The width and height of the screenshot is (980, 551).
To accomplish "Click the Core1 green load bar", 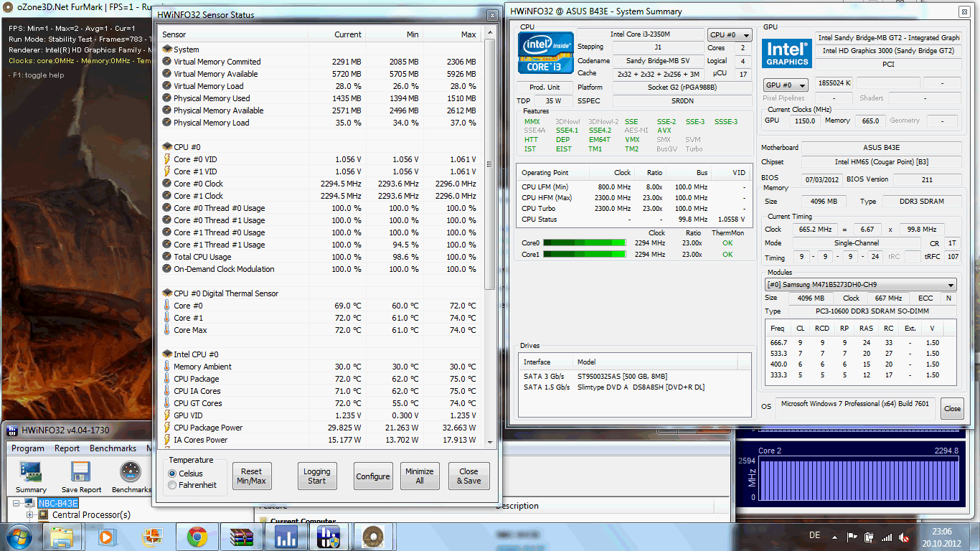I will point(585,254).
